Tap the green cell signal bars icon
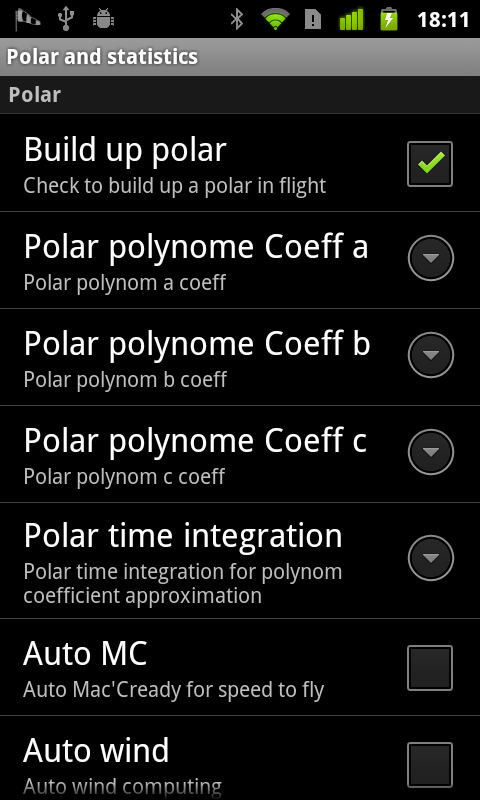480x800 pixels. coord(350,20)
